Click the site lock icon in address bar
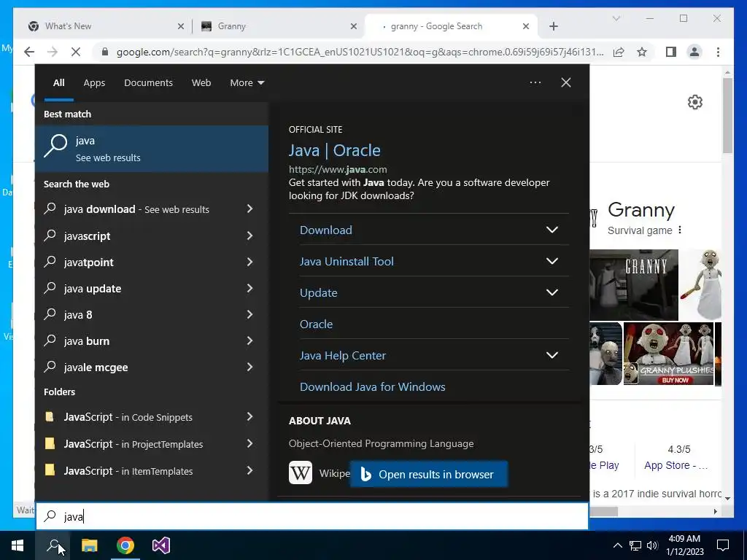The height and width of the screenshot is (560, 747). (105, 52)
